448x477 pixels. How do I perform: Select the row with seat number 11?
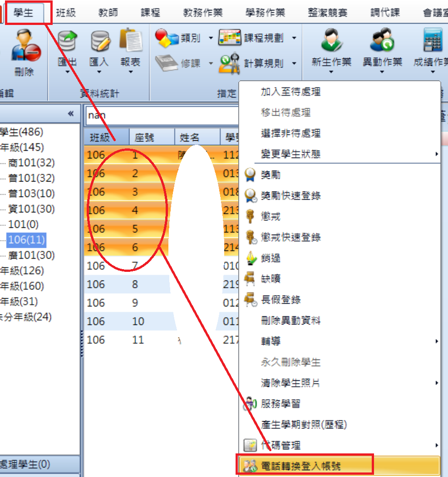pyautogui.click(x=162, y=340)
